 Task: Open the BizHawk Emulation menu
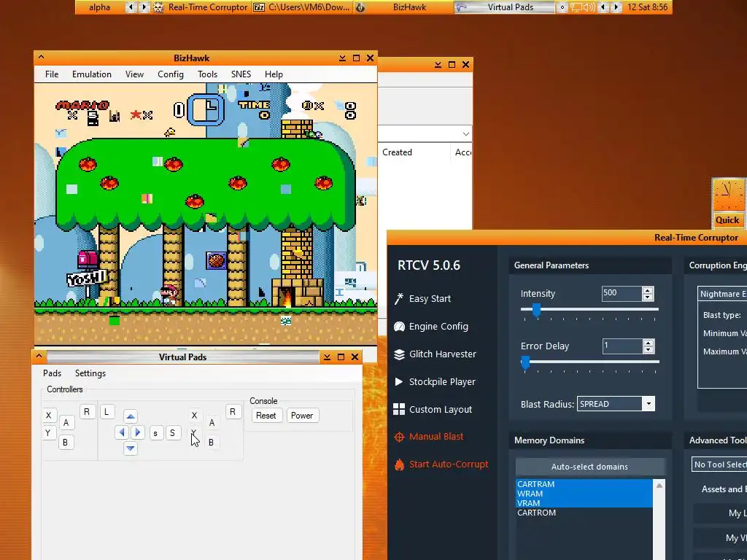coord(91,74)
